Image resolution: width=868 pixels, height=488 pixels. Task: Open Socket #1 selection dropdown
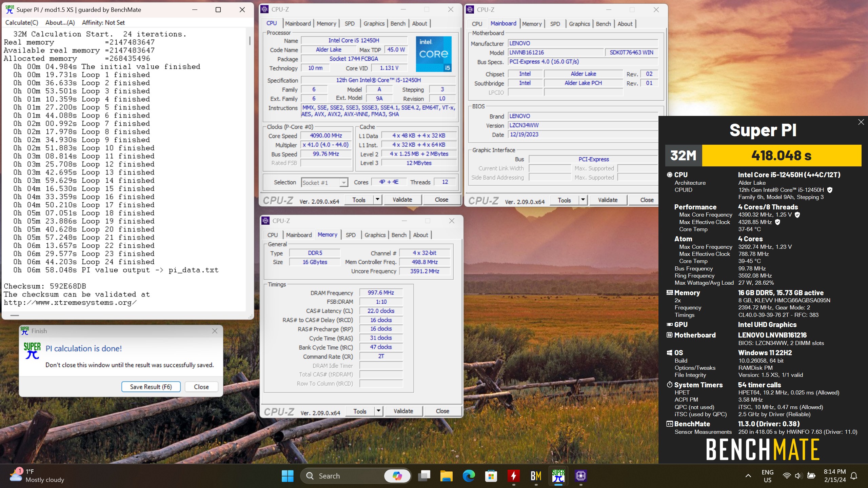(x=324, y=183)
